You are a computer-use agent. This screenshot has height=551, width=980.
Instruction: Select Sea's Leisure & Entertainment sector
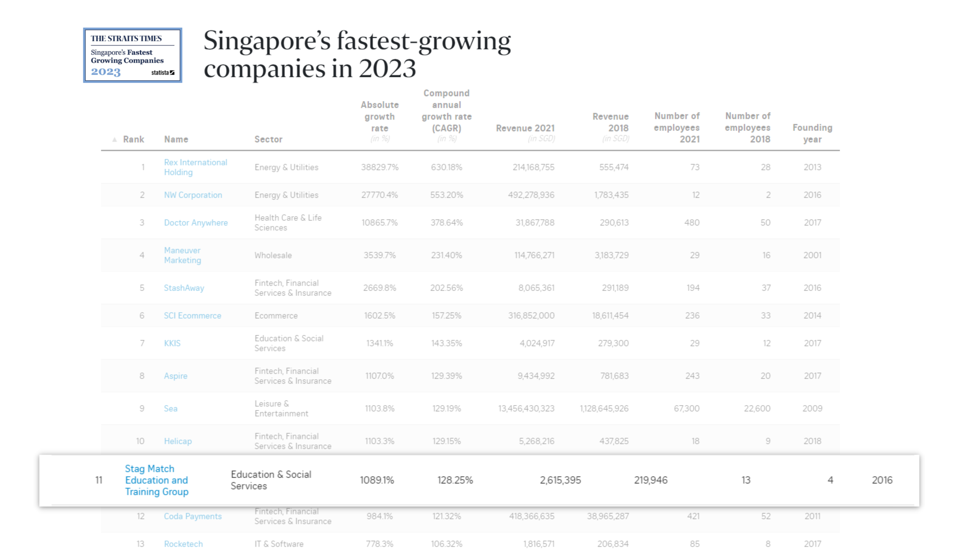281,409
